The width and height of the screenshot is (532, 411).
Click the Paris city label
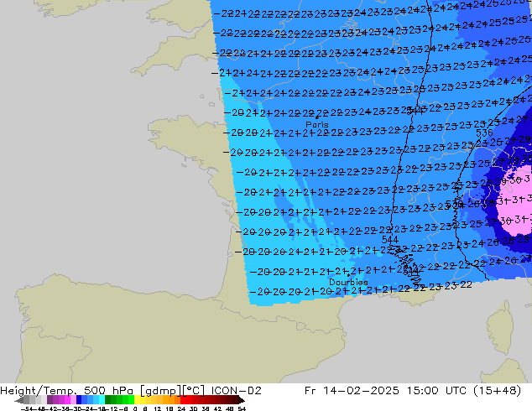pyautogui.click(x=317, y=124)
